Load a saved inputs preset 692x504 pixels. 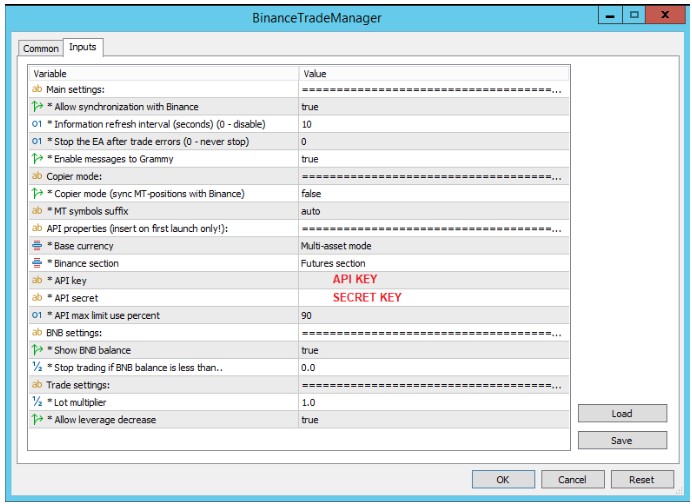[622, 414]
